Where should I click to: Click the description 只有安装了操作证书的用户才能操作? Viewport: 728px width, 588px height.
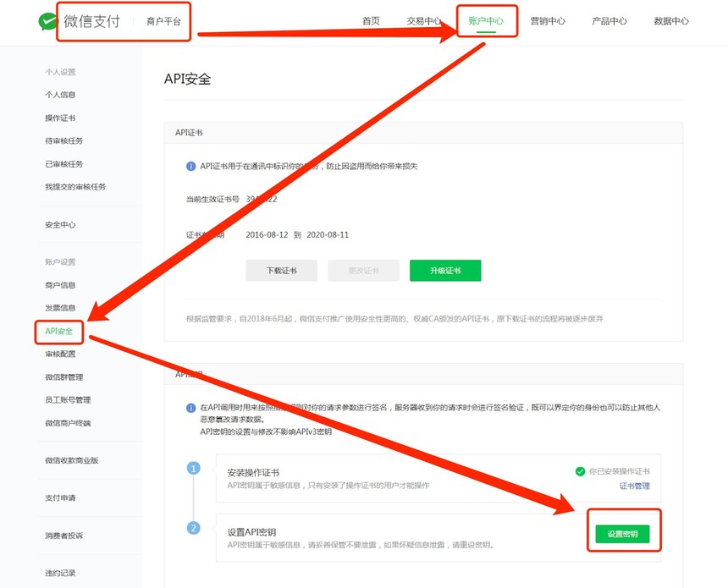pyautogui.click(x=369, y=486)
